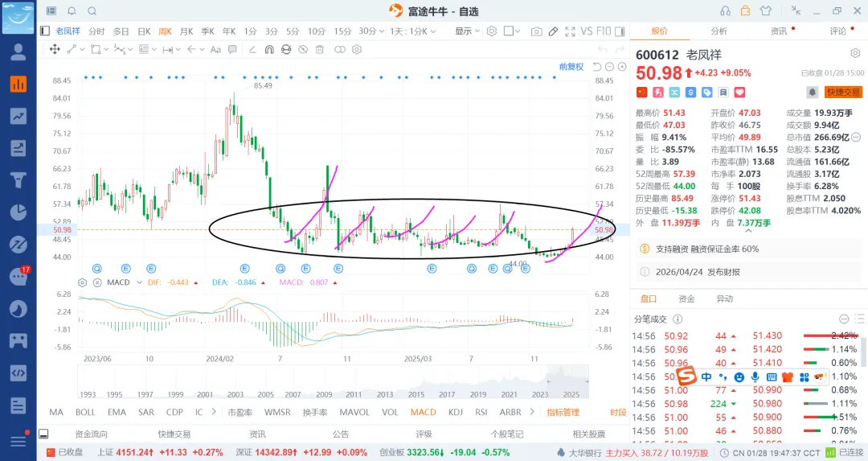Take chart screenshot with camera icon

pos(536,31)
